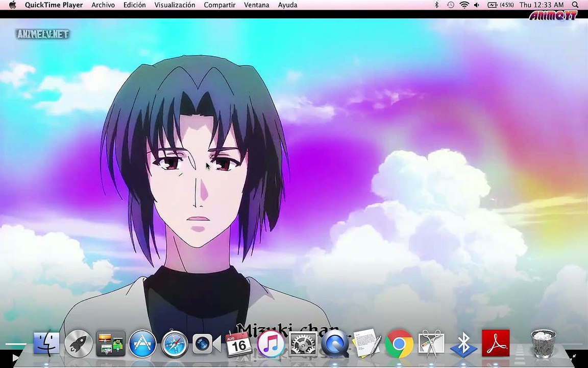This screenshot has width=588, height=368.
Task: Click Bluetooth status icon in menu bar
Action: [x=436, y=5]
